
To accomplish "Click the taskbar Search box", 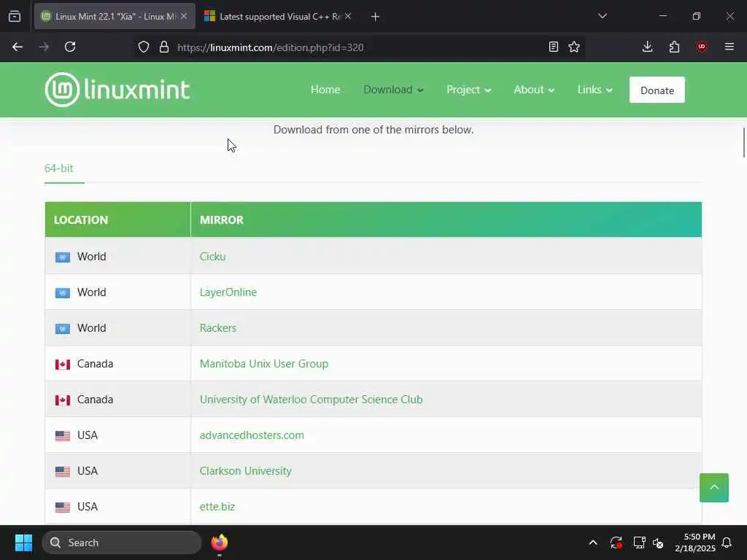I will (x=122, y=542).
